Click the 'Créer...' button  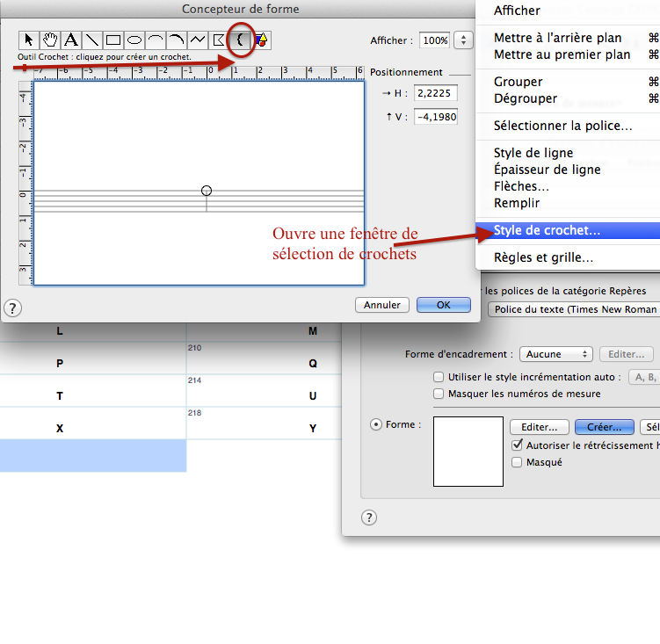tap(604, 427)
